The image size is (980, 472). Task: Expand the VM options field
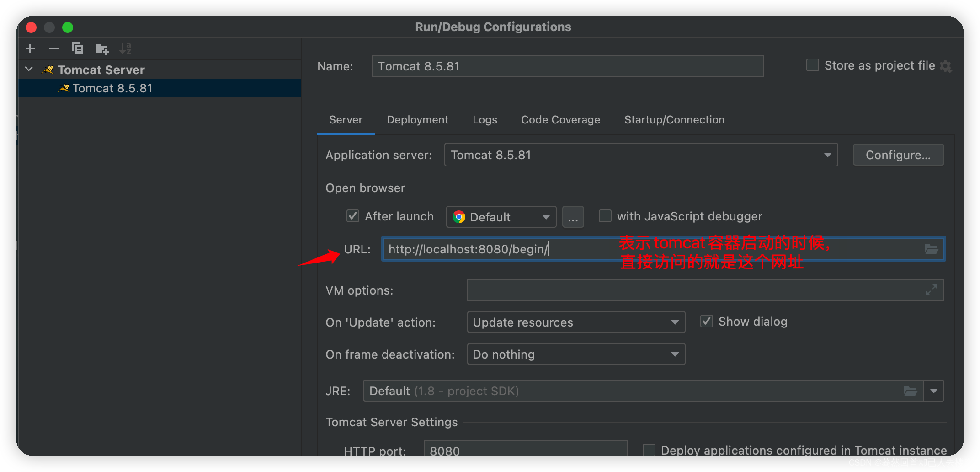(x=931, y=290)
